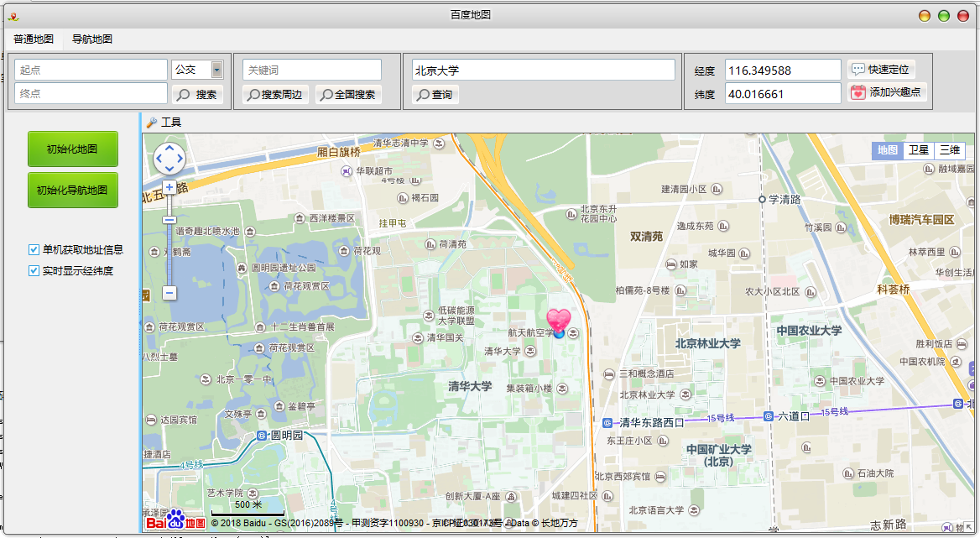Click the pink heart location marker

pos(559,320)
